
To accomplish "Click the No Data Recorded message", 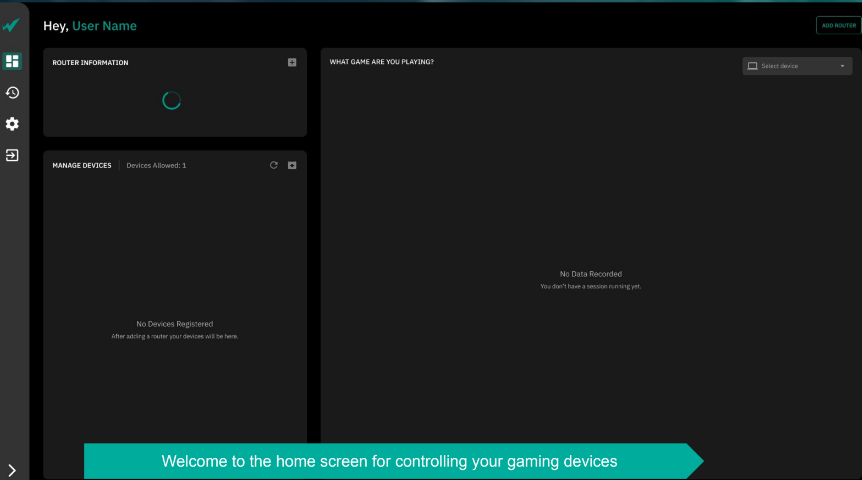I will tap(590, 274).
